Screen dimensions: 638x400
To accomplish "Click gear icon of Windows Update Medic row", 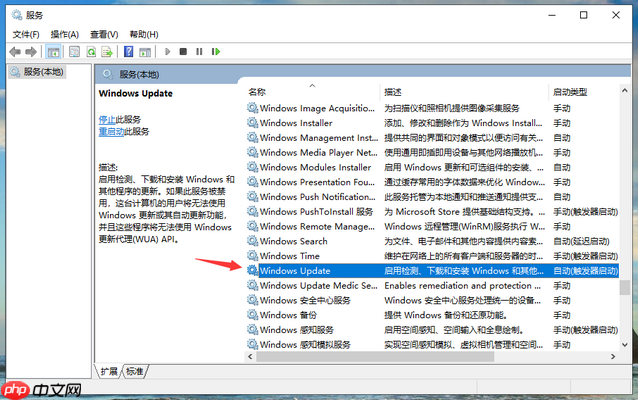I will pos(252,285).
